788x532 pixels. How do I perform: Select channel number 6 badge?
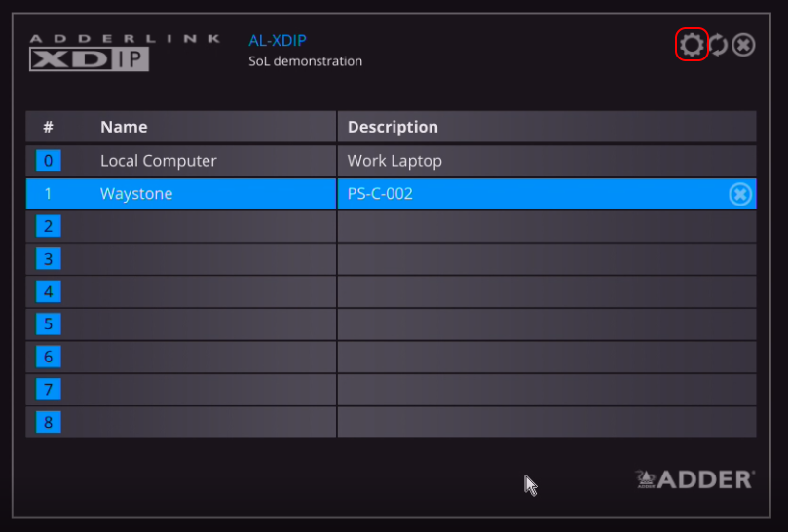[48, 357]
